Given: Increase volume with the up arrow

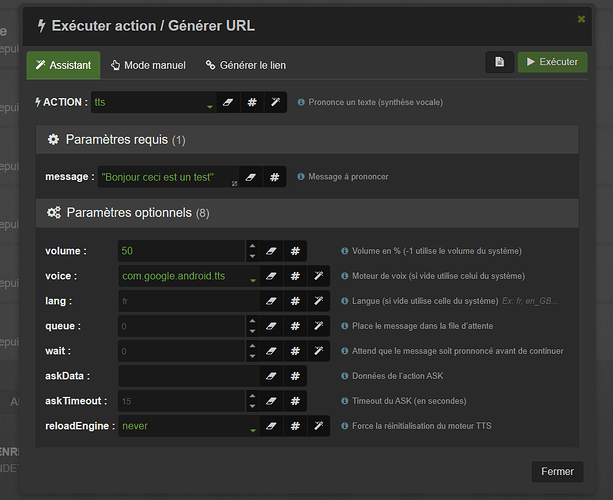Looking at the screenshot, I should [253, 246].
